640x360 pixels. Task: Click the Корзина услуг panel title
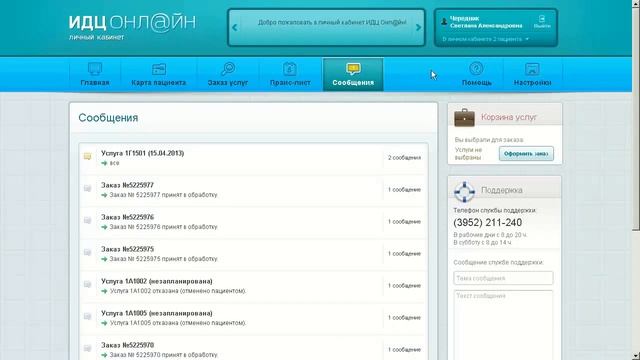point(509,117)
